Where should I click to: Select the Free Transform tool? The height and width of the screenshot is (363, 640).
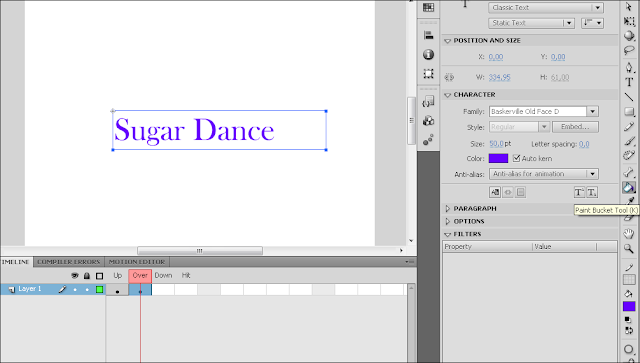[x=629, y=21]
